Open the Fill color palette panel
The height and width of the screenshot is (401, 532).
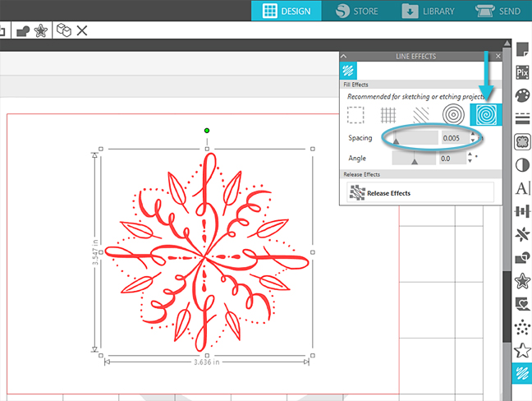click(522, 95)
